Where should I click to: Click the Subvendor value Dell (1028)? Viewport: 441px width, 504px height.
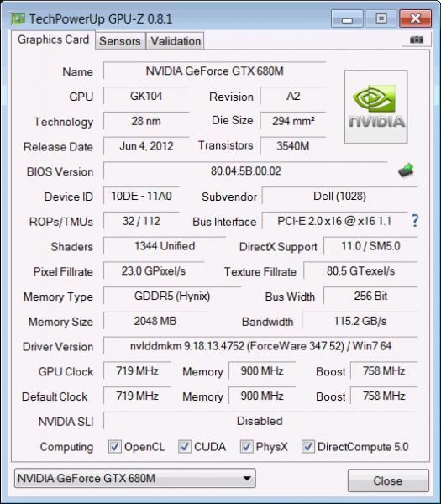339,196
